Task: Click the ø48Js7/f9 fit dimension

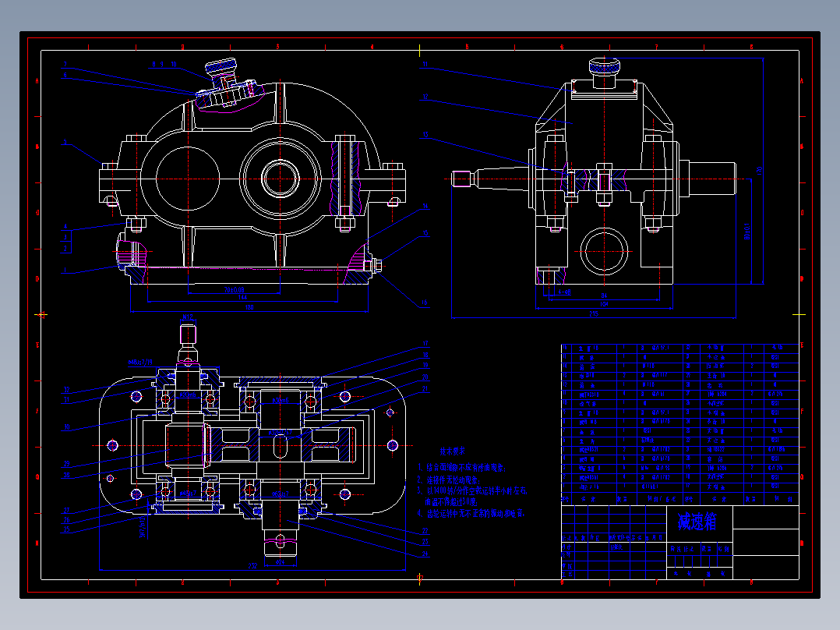Action: pos(139,363)
